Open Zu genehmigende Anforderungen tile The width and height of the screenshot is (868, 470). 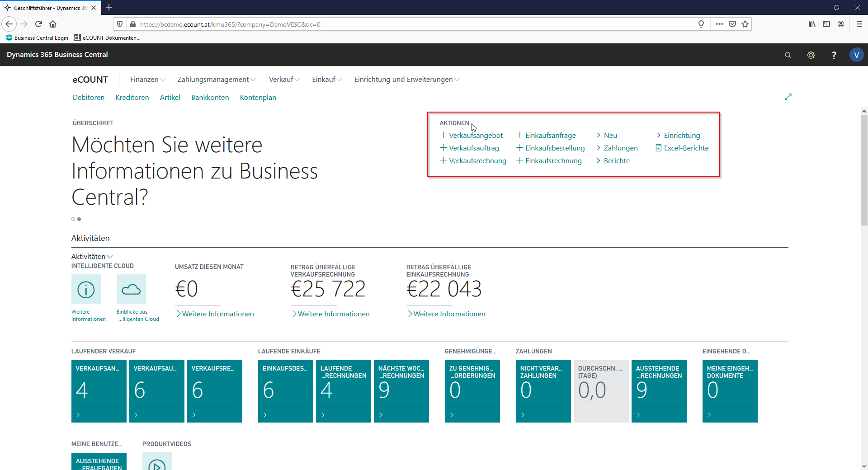click(x=472, y=391)
